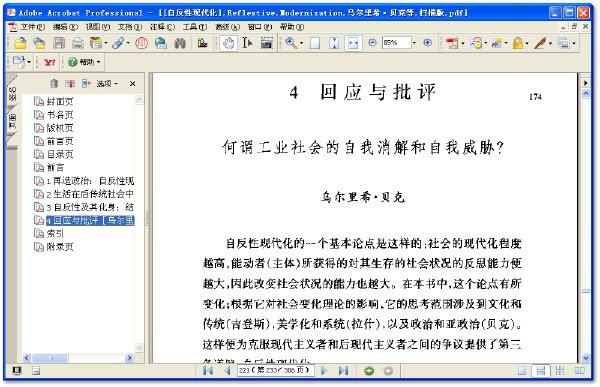
Task: Open the Organizer icon in the toolbar
Action: [x=95, y=43]
